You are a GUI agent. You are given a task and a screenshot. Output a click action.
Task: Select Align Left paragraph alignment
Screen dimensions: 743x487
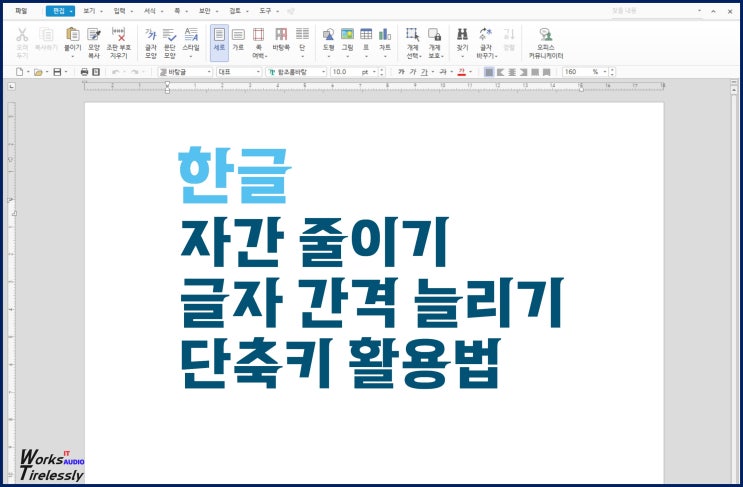tap(500, 72)
